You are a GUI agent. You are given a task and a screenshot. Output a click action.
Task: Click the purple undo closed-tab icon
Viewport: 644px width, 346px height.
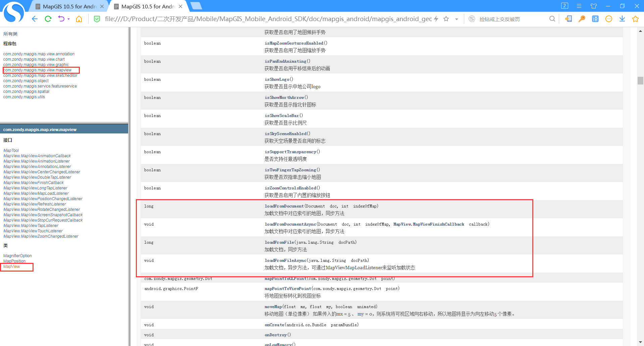61,19
